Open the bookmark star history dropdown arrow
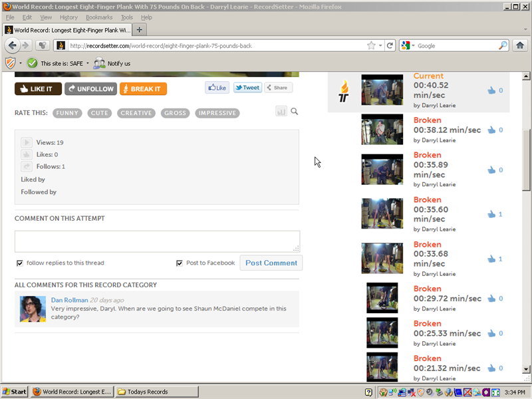The image size is (532, 399). click(380, 45)
